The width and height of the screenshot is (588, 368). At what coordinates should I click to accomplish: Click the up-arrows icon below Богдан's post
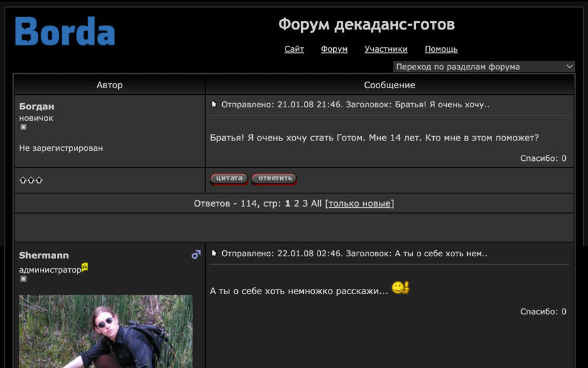(31, 180)
